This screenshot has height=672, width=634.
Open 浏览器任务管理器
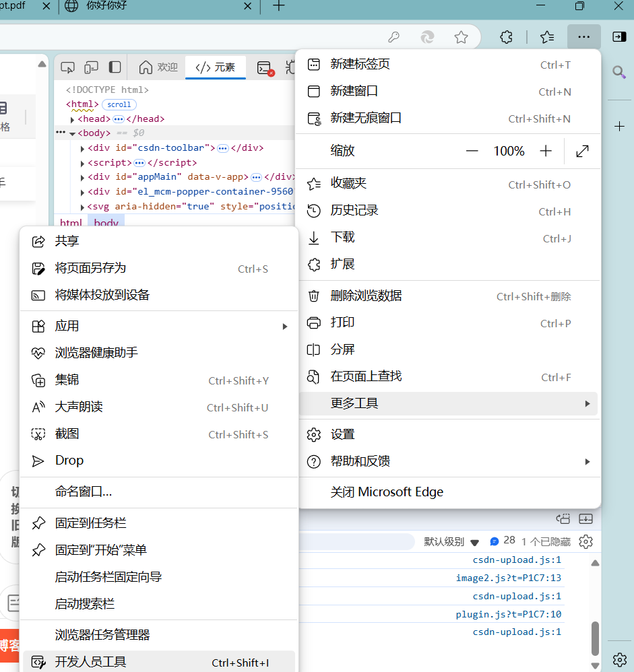point(159,635)
